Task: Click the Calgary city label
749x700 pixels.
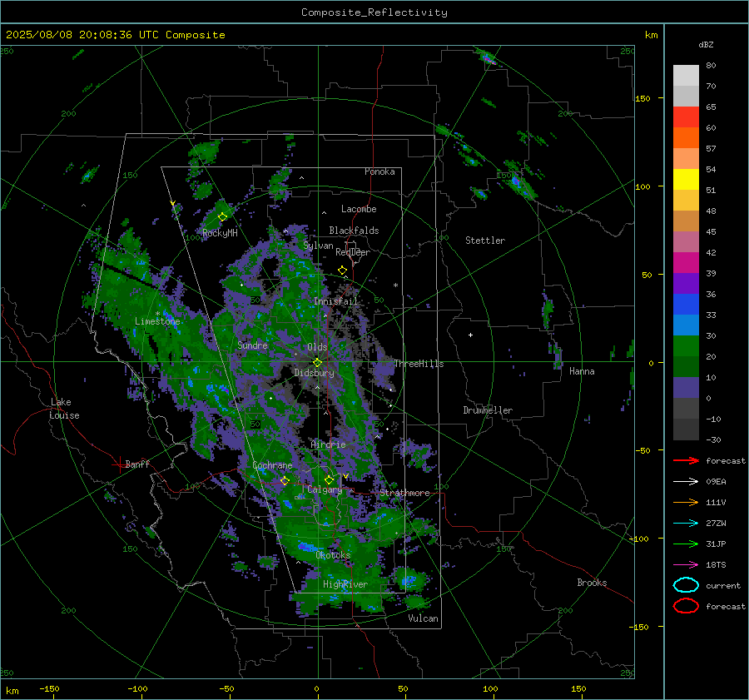Action: [325, 489]
